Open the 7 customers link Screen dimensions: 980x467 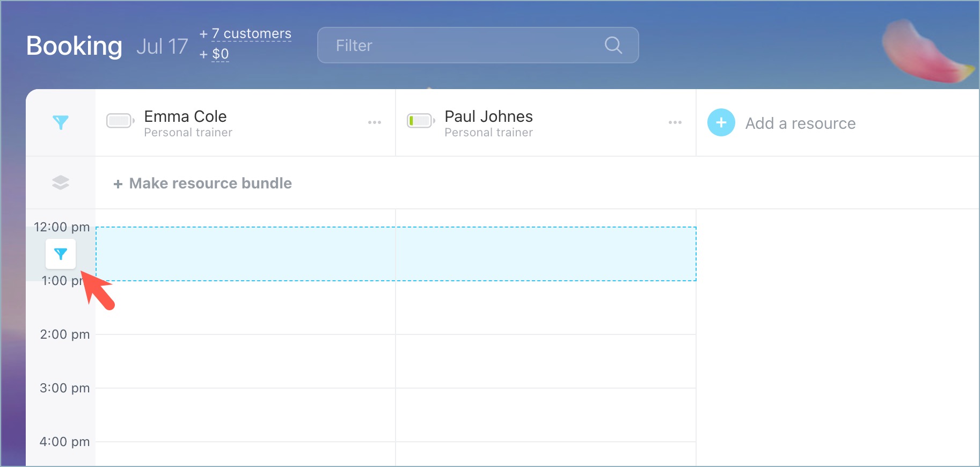pyautogui.click(x=251, y=34)
